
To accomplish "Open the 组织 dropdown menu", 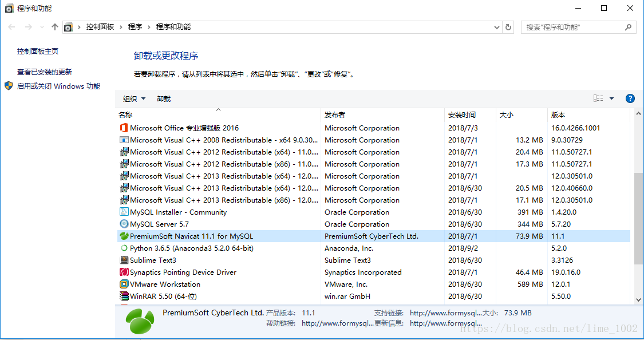I will [x=134, y=99].
